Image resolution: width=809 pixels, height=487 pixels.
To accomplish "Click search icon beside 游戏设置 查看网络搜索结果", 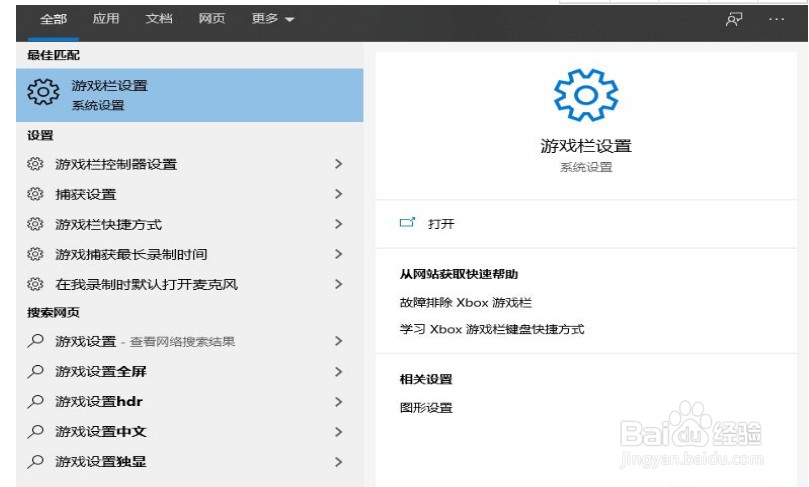I will point(35,341).
